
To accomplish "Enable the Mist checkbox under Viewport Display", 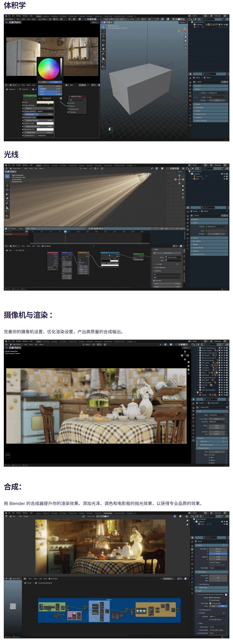I will (210, 457).
